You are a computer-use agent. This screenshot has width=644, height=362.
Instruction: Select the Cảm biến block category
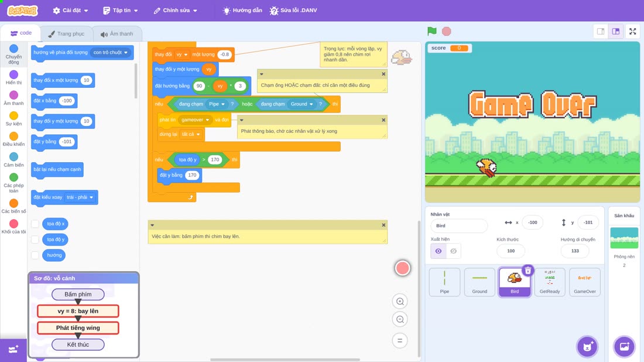pos(13,159)
